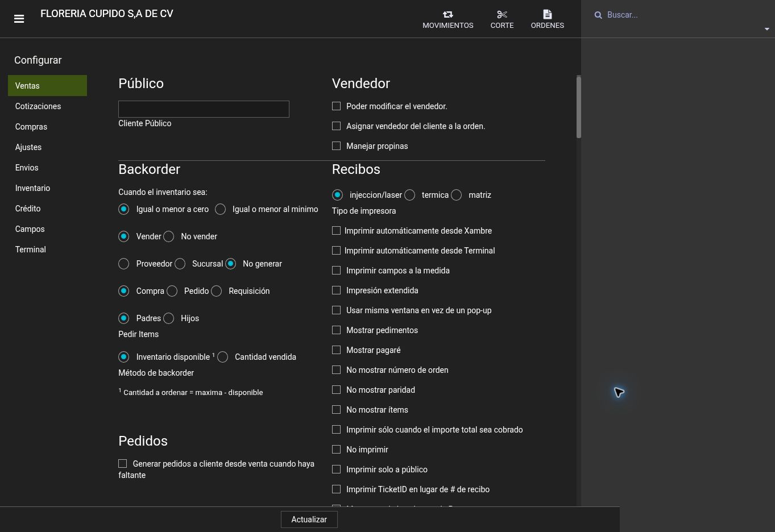775x532 pixels.
Task: Check 'Manejar propinas' option
Action: pyautogui.click(x=337, y=146)
